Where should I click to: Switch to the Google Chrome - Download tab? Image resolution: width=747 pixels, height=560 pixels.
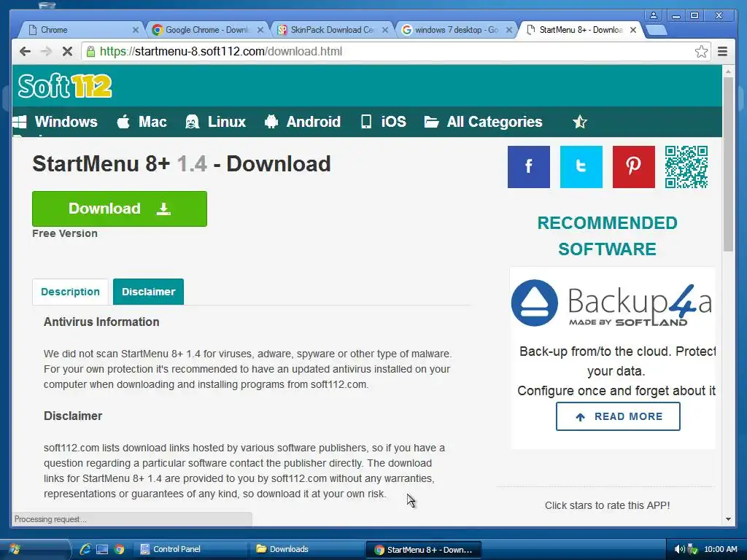coord(207,30)
